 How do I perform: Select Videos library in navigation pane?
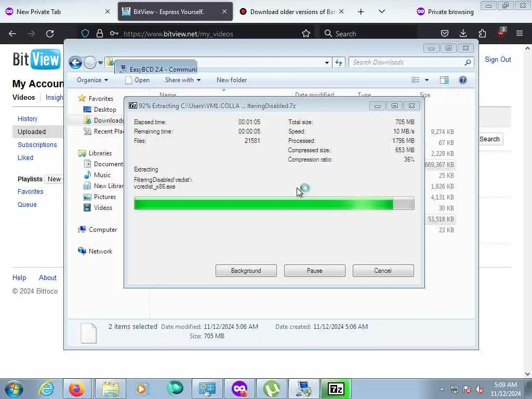(x=98, y=208)
